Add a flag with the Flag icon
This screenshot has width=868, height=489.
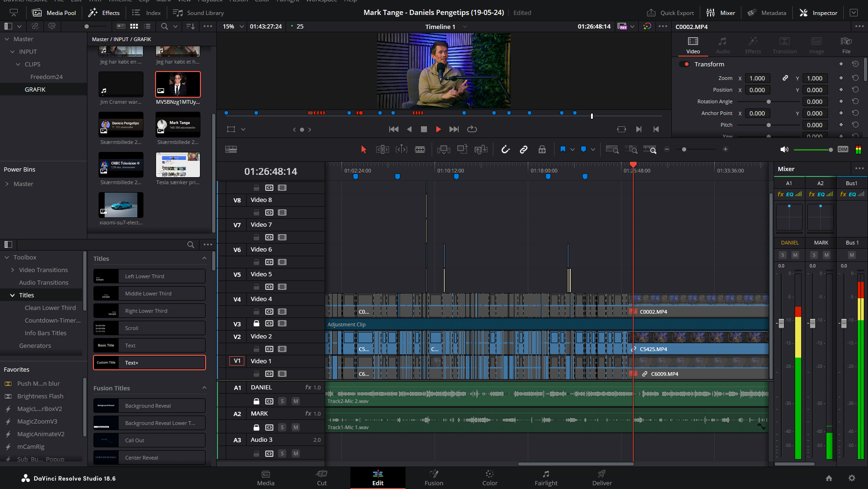pos(563,149)
